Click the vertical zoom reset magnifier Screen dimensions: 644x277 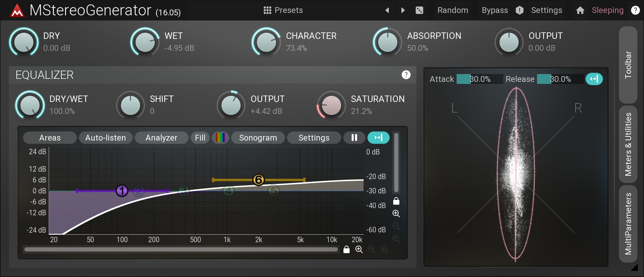point(396,239)
